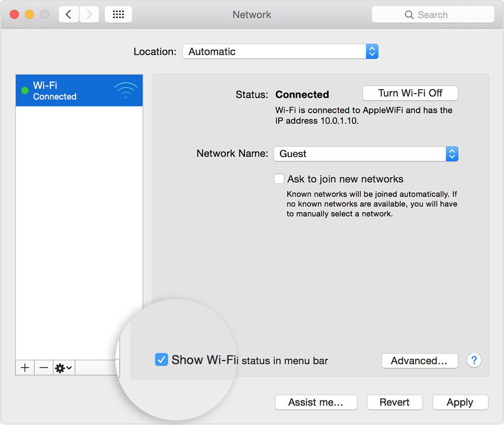The height and width of the screenshot is (425, 504).
Task: Click the magnifying glass search icon
Action: [x=409, y=15]
